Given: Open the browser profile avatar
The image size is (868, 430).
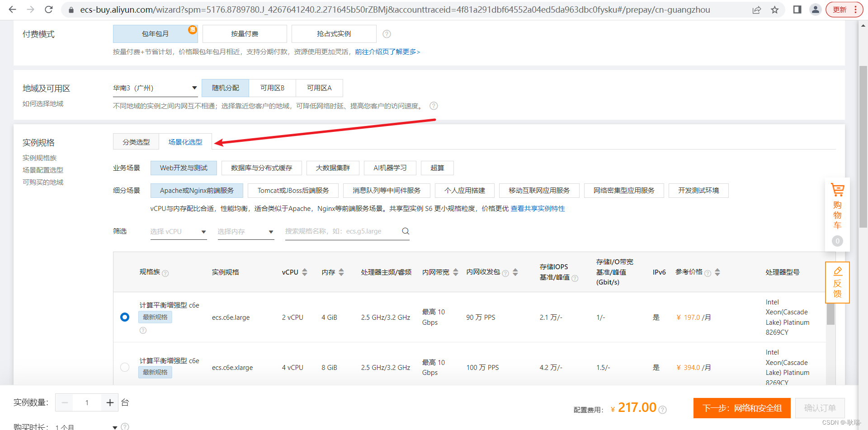Looking at the screenshot, I should pyautogui.click(x=815, y=9).
